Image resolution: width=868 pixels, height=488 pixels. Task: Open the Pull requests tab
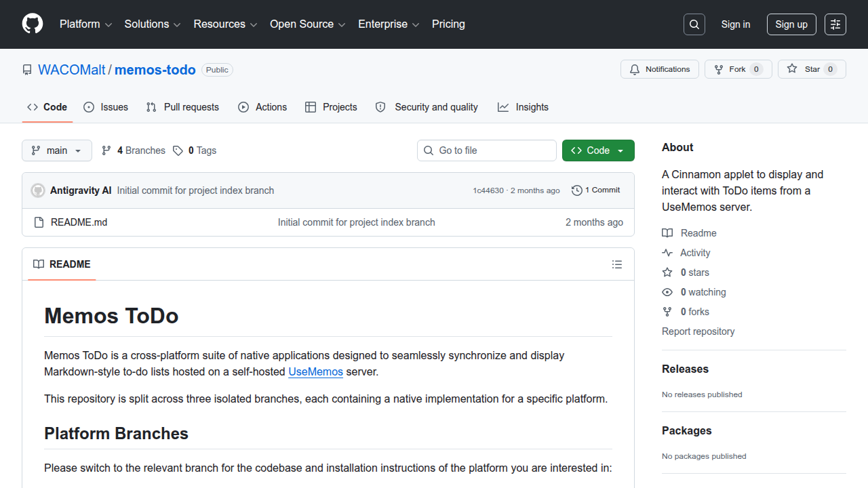click(x=183, y=107)
